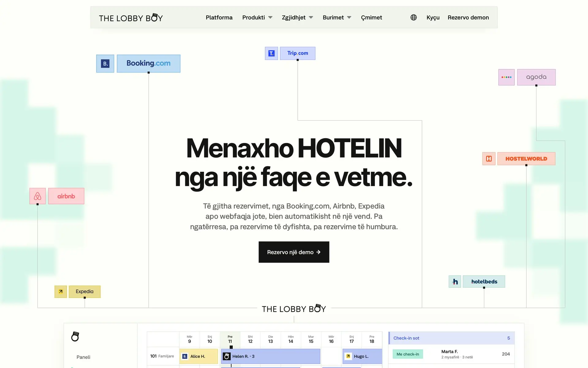The image size is (588, 368).
Task: Click the Check-in sot header
Action: tap(452, 338)
